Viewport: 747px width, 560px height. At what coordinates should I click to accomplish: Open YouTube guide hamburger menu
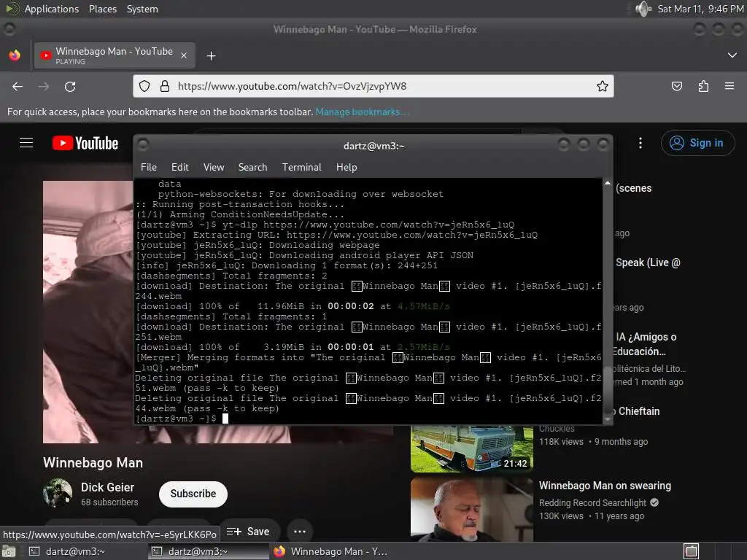(26, 143)
